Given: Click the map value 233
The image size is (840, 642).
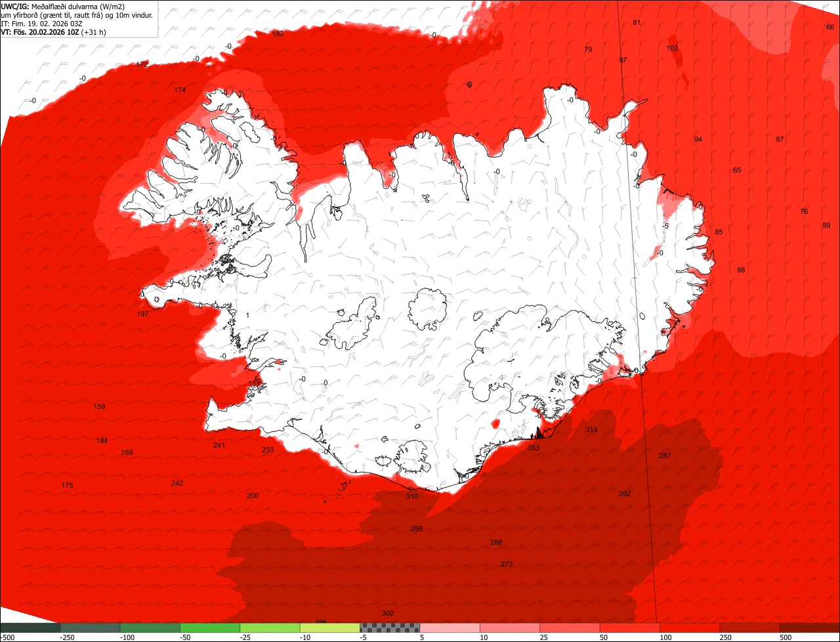Looking at the screenshot, I should tap(268, 450).
